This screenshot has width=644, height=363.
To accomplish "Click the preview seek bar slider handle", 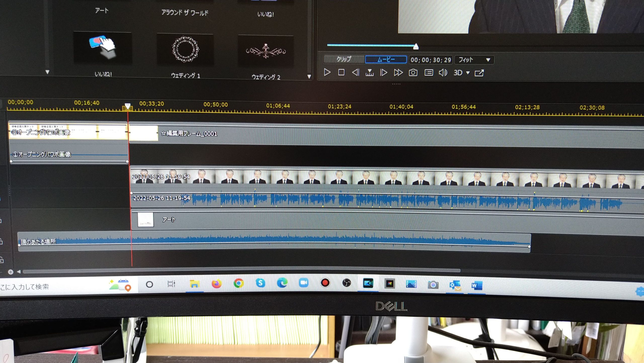I will (x=416, y=46).
